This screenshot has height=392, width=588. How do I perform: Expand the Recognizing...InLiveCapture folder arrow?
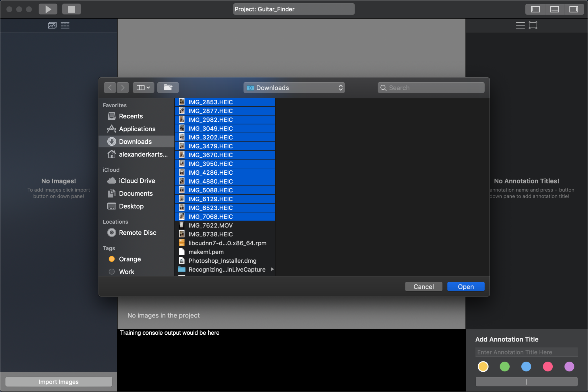coord(272,269)
